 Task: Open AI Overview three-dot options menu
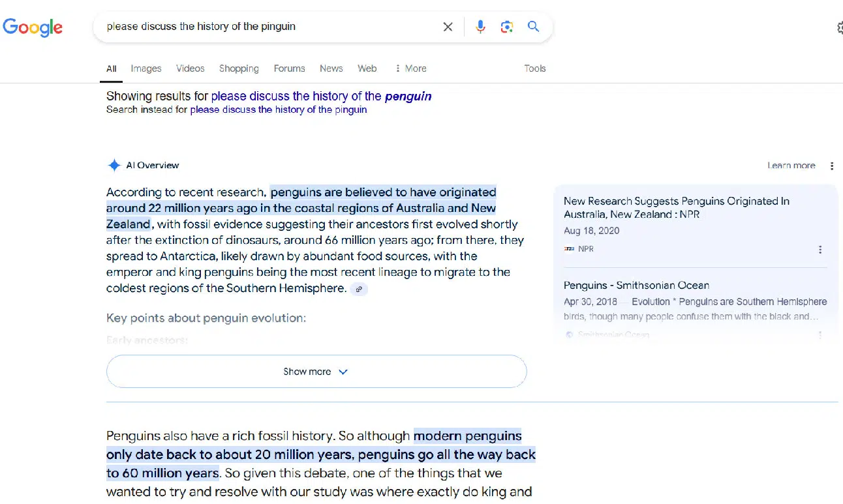(832, 166)
